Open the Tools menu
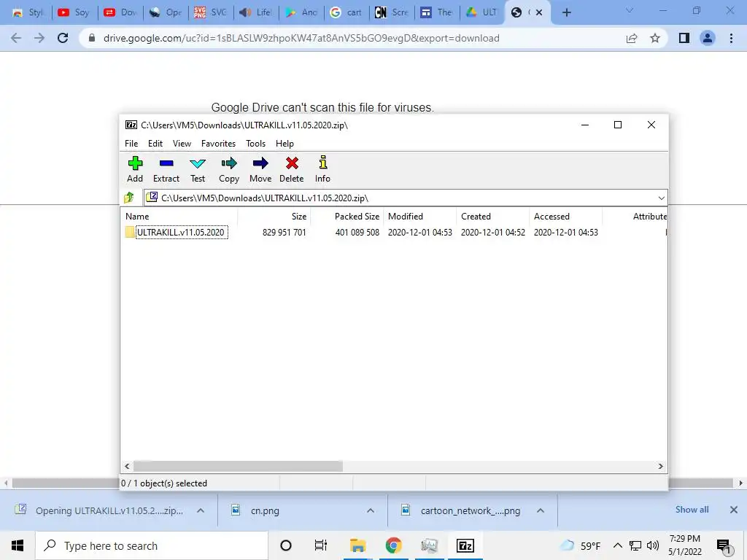747x560 pixels. click(255, 144)
